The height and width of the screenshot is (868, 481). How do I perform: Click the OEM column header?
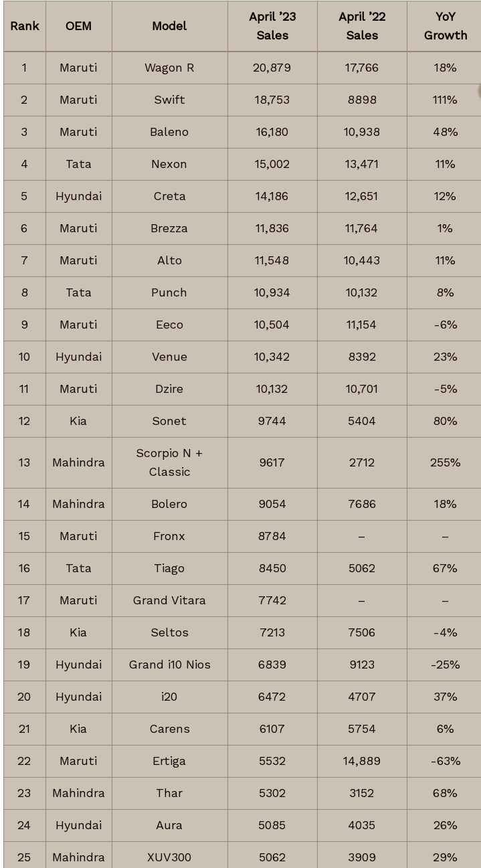click(78, 26)
